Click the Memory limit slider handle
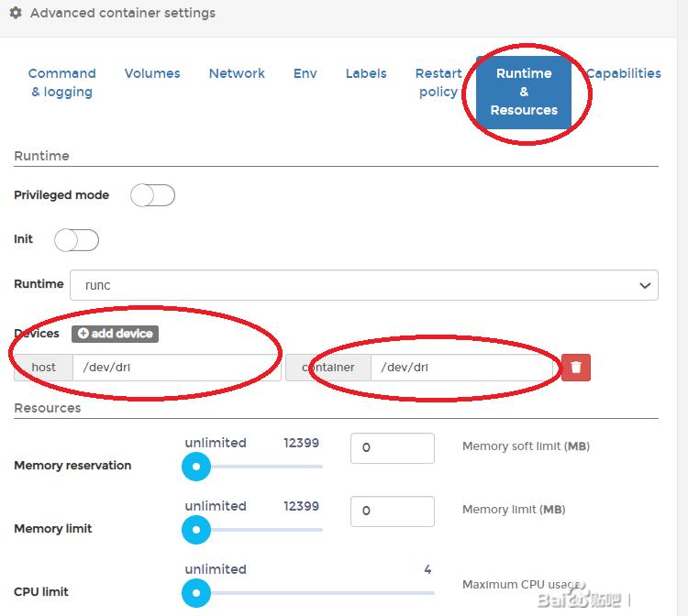This screenshot has width=688, height=616. pyautogui.click(x=195, y=530)
